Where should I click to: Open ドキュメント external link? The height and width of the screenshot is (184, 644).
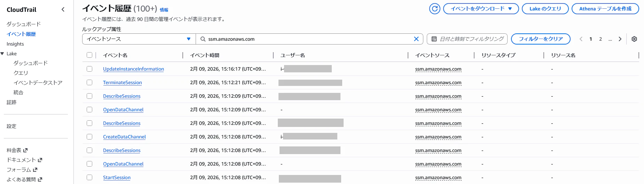point(24,160)
